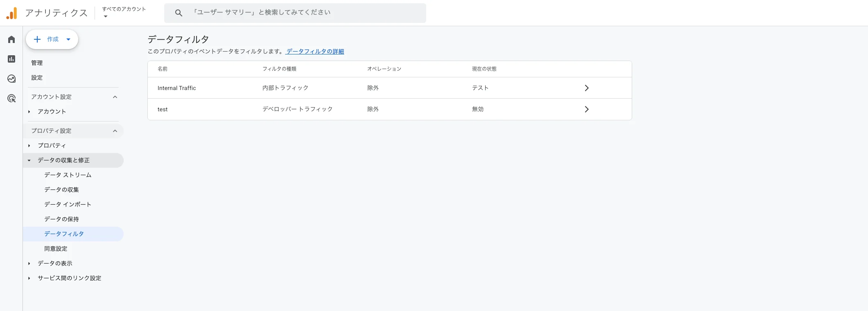Screen dimensions: 868x311
Task: Click the Google Analytics logo
Action: click(12, 13)
